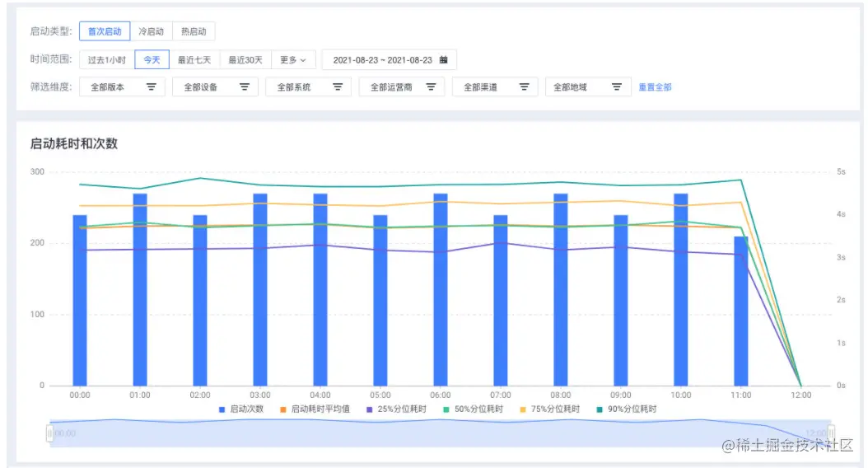
Task: Click the bar at 06:00
Action: click(441, 290)
